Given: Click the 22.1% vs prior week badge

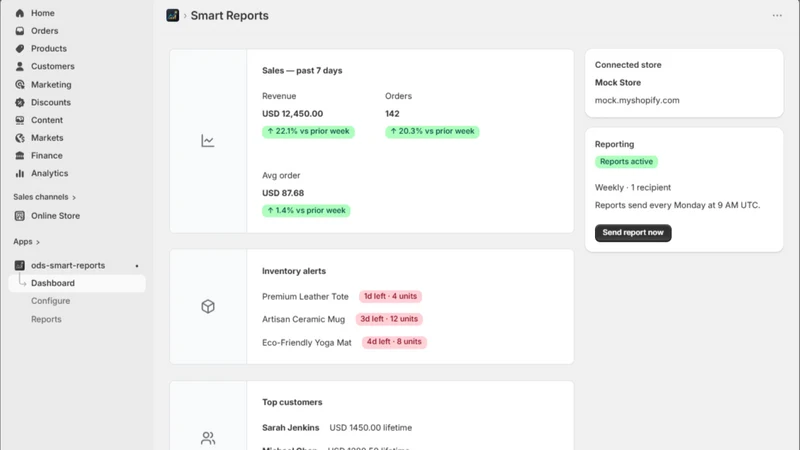Looking at the screenshot, I should (x=308, y=132).
